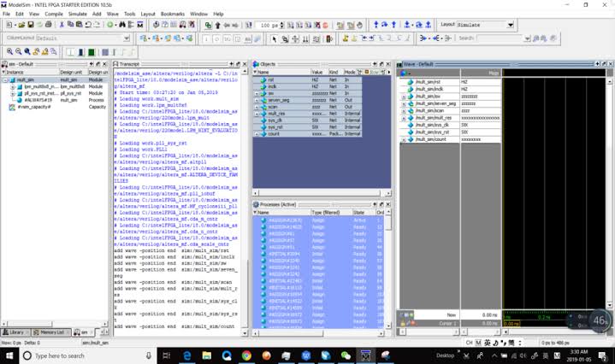Click the 0.00 ns cursor marker in Wave
615x364 pixels.
pyautogui.click(x=511, y=324)
